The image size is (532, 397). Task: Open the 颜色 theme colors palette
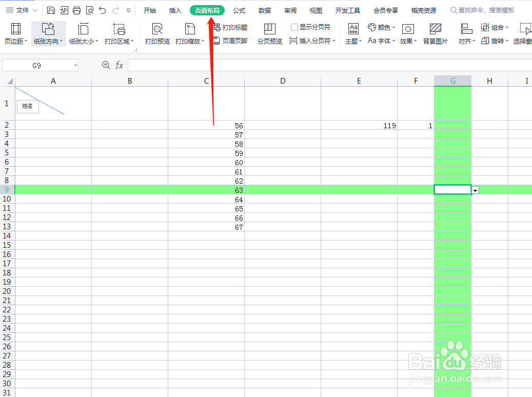[x=382, y=28]
